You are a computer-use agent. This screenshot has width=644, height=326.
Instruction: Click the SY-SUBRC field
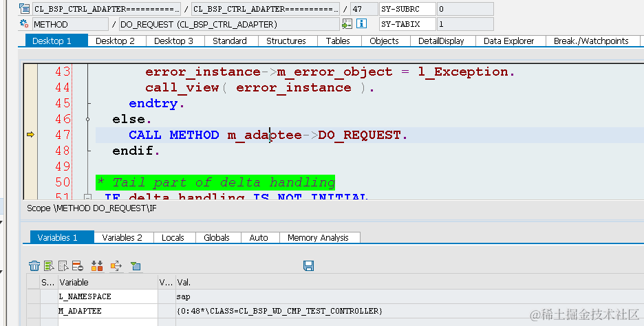(407, 9)
